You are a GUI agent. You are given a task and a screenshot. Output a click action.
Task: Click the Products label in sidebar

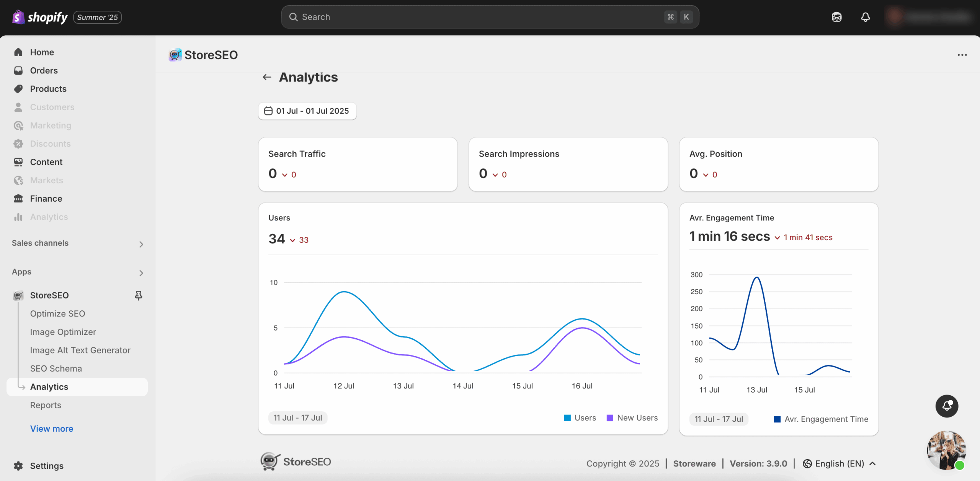pyautogui.click(x=48, y=89)
